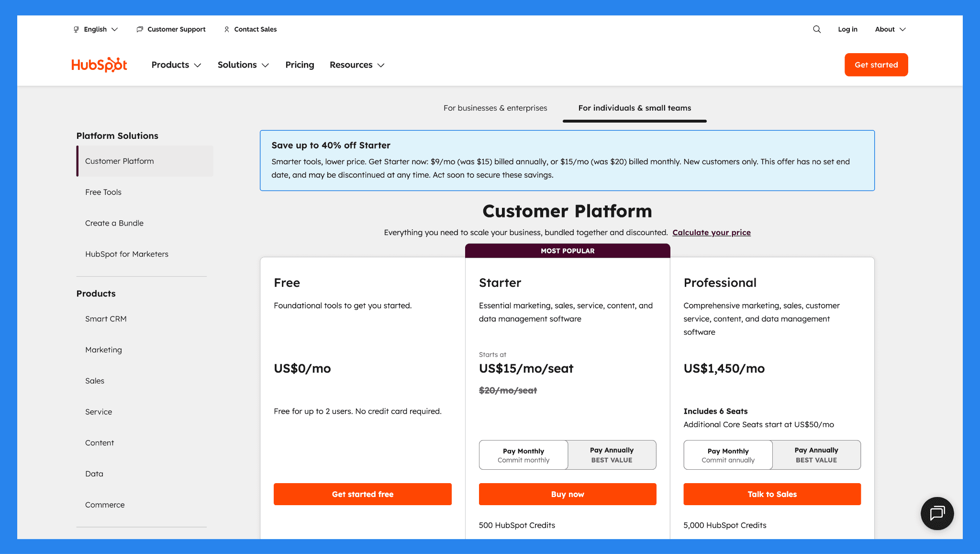This screenshot has height=554, width=980.
Task: Click the Log in link
Action: tap(847, 29)
